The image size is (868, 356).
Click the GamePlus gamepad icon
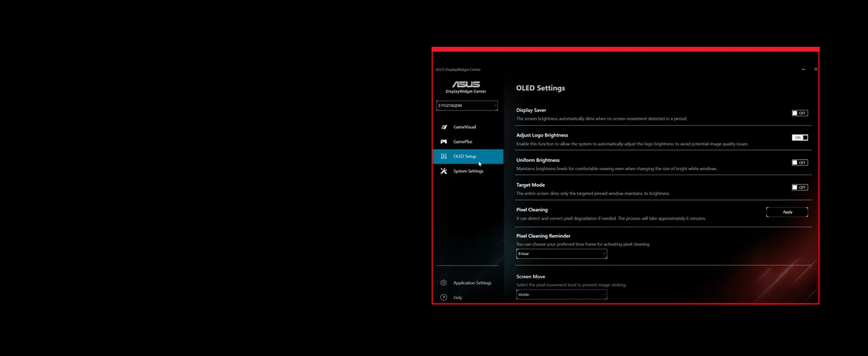pyautogui.click(x=443, y=142)
